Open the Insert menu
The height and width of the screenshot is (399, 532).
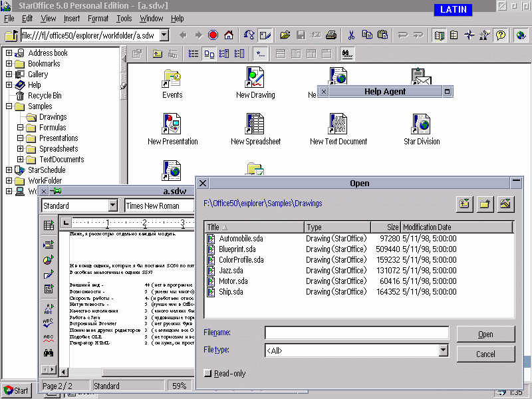(x=72, y=19)
